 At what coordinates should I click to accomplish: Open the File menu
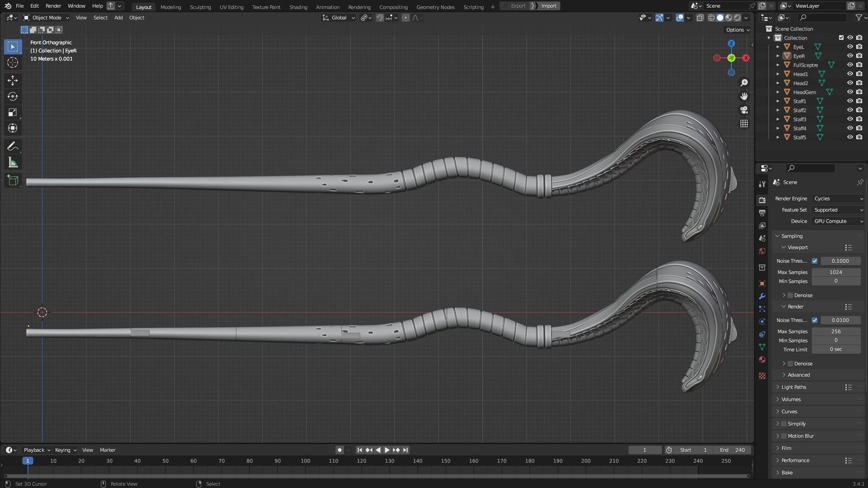(20, 6)
